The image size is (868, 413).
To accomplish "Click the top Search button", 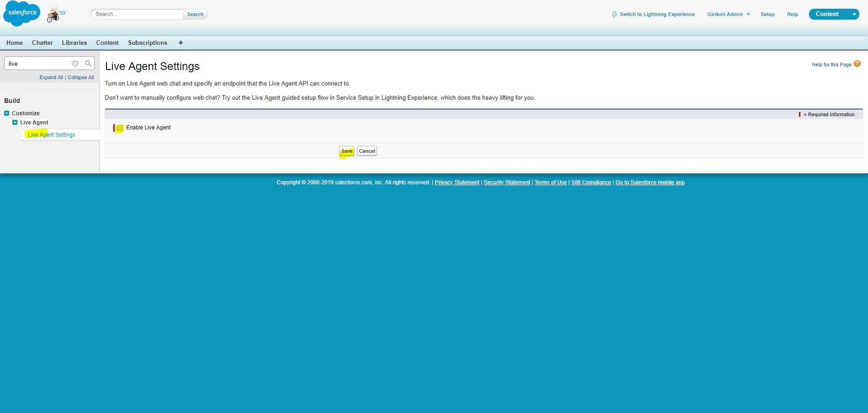I will point(195,14).
